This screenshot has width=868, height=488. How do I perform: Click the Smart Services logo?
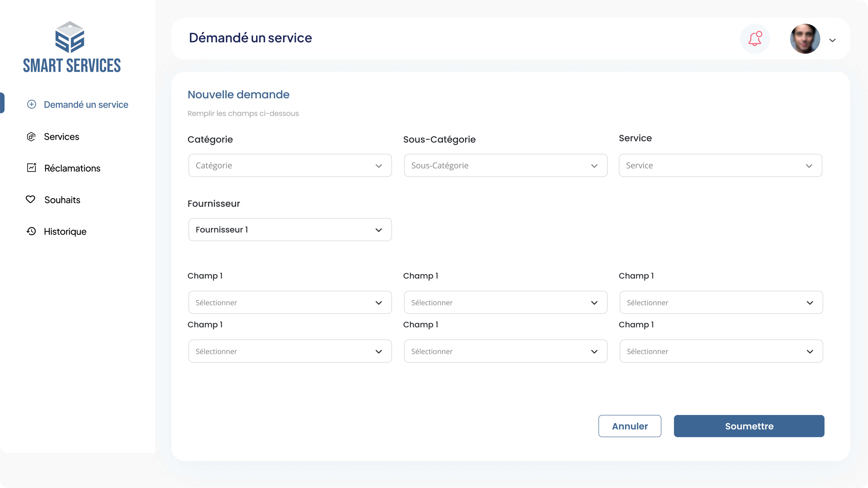[72, 47]
